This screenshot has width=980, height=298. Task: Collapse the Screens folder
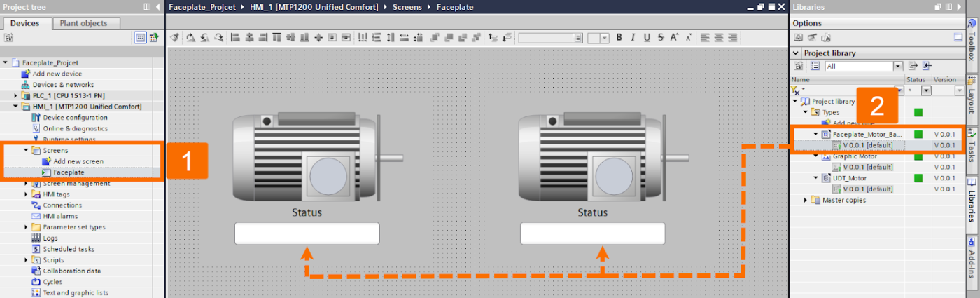point(26,151)
